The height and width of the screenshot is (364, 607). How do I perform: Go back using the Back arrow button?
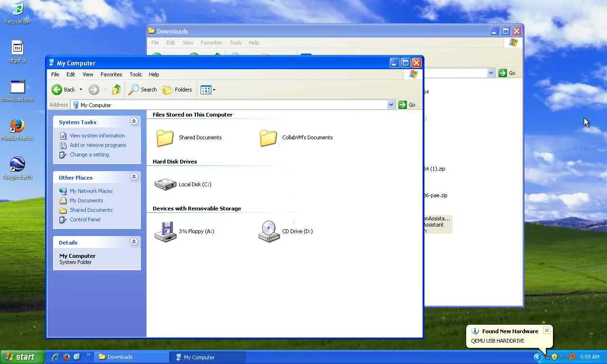[x=64, y=90]
